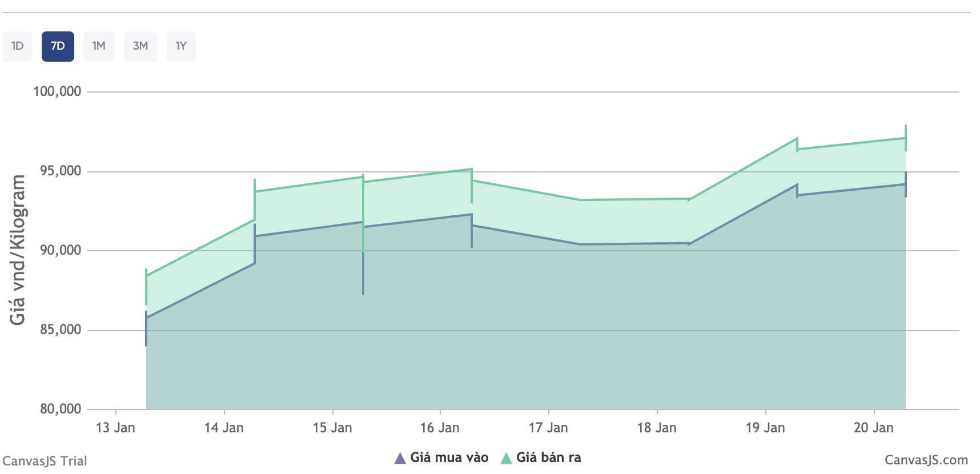Viewport: 980px width, 474px height.
Task: Switch chart to 1Y range
Action: (x=181, y=46)
